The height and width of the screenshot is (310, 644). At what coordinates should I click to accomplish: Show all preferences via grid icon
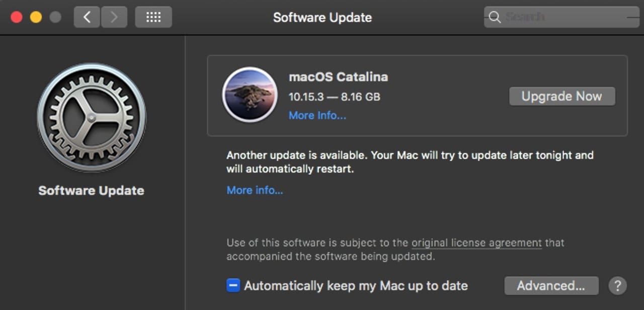(x=153, y=17)
